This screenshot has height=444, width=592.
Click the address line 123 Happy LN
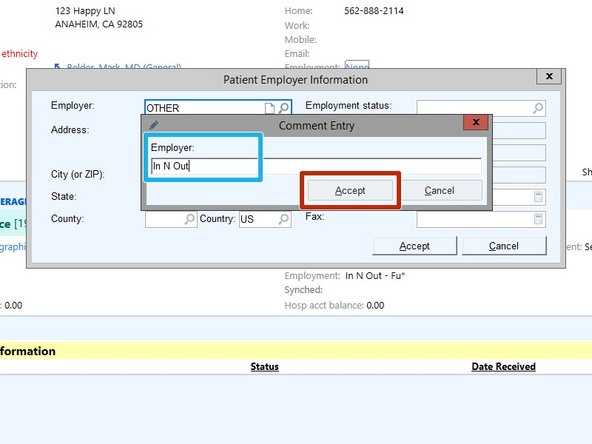click(85, 11)
